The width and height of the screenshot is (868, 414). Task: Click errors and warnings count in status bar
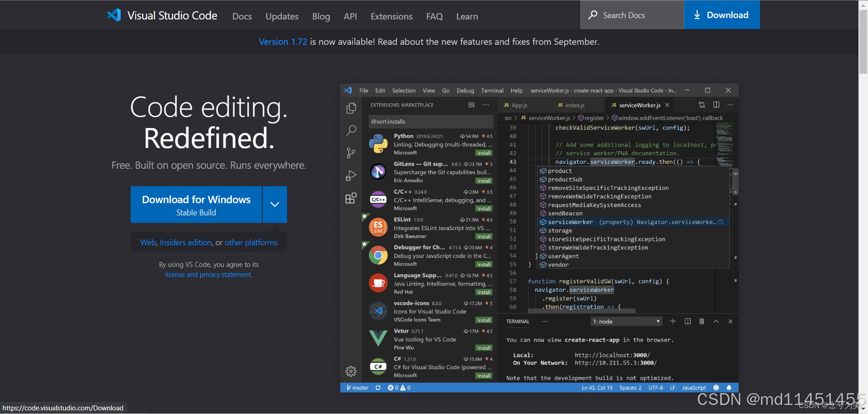click(399, 388)
